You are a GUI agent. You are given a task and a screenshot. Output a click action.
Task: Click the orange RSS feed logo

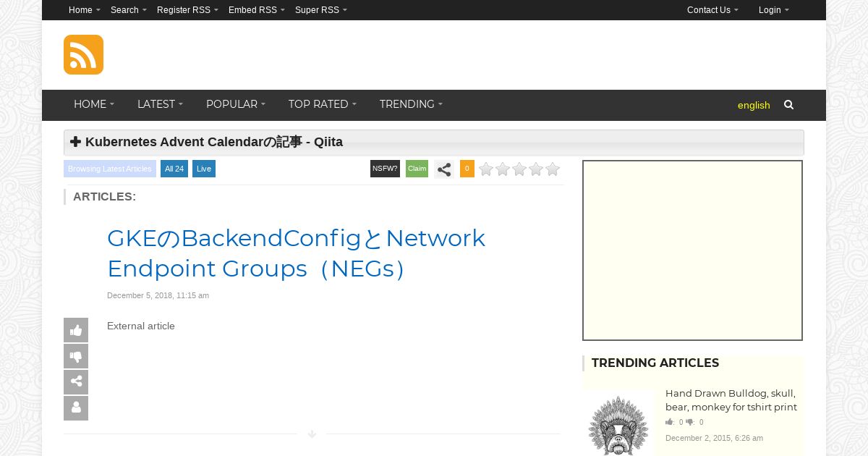tap(83, 54)
